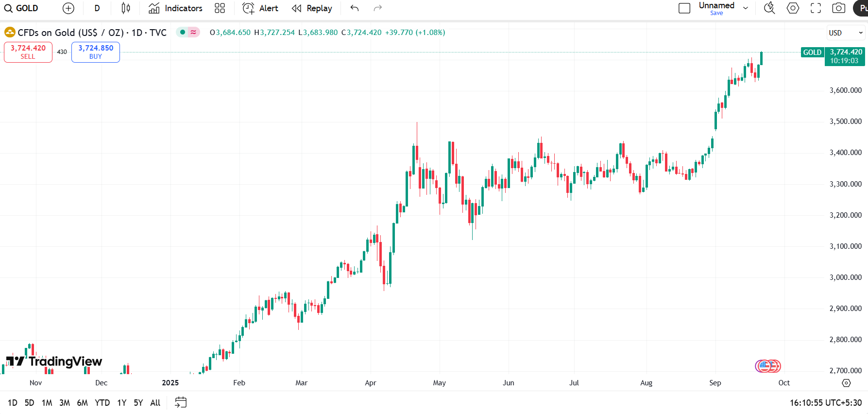Open chart settings hexagon icon

coord(793,8)
